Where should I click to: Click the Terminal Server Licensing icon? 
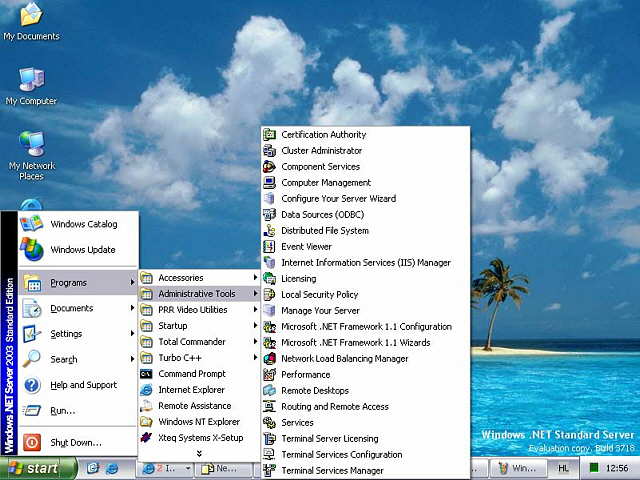[x=269, y=438]
